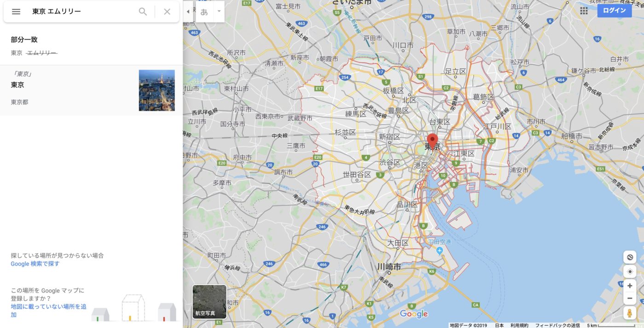Show my current location button
This screenshot has height=328, width=644.
[x=630, y=271]
